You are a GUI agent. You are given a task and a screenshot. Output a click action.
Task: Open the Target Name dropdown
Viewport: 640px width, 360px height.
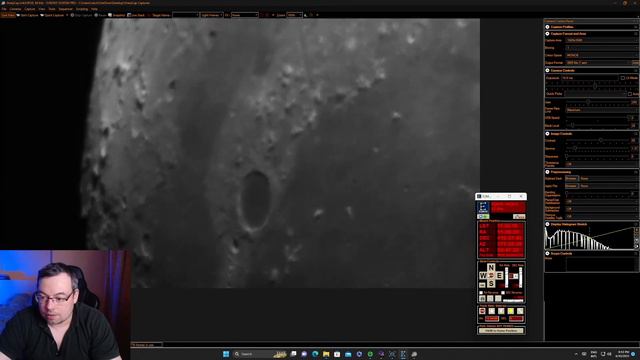186,15
